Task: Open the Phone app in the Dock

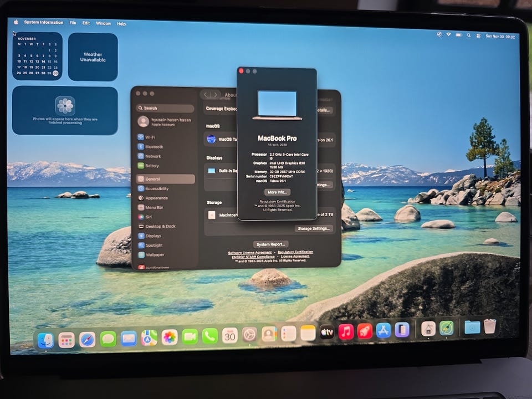Action: (x=210, y=336)
